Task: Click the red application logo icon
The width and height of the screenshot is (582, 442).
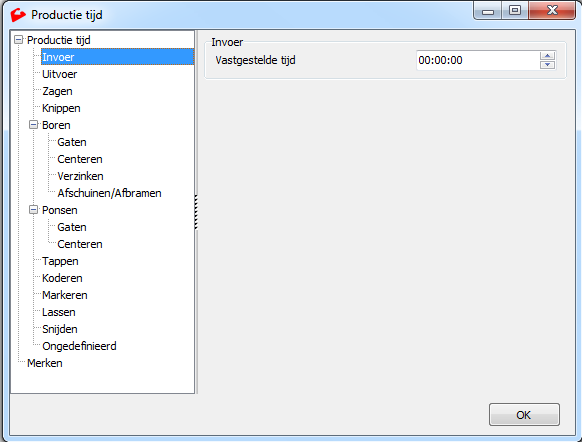Action: 18,15
